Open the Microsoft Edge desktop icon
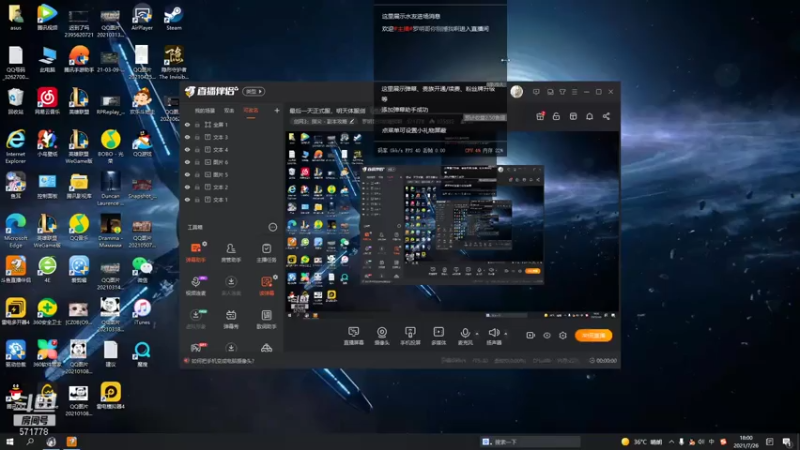Screen dimensions: 800x450 (x=15, y=231)
